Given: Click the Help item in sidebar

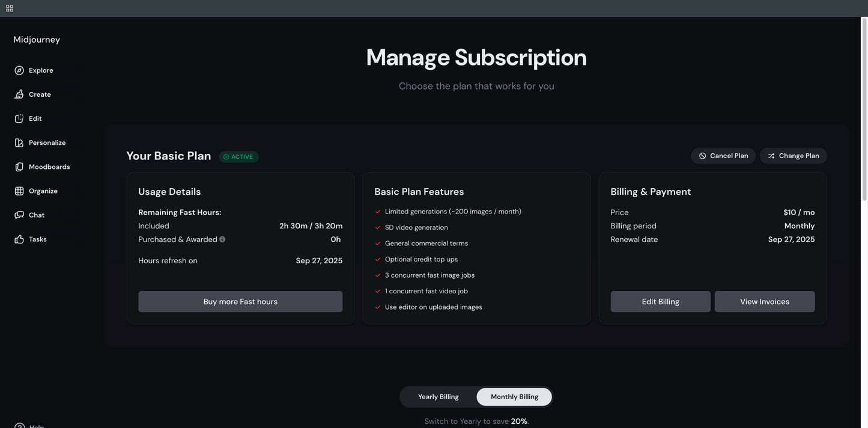Looking at the screenshot, I should pos(30,425).
